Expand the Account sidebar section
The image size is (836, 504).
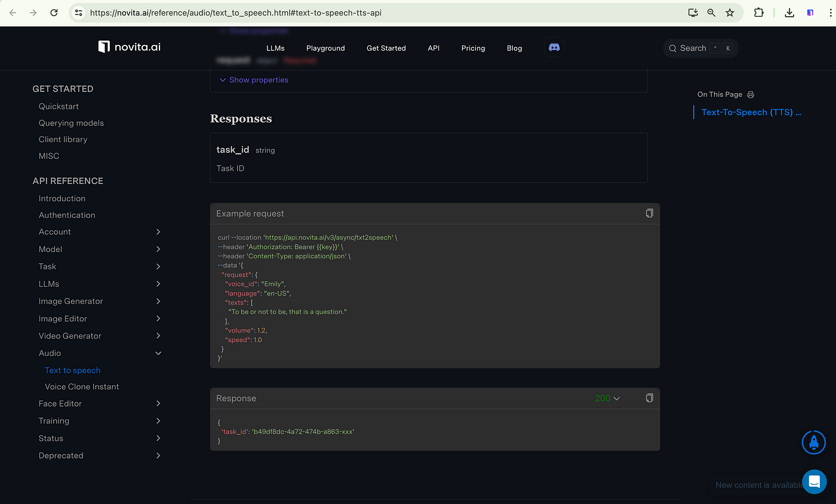pyautogui.click(x=158, y=232)
